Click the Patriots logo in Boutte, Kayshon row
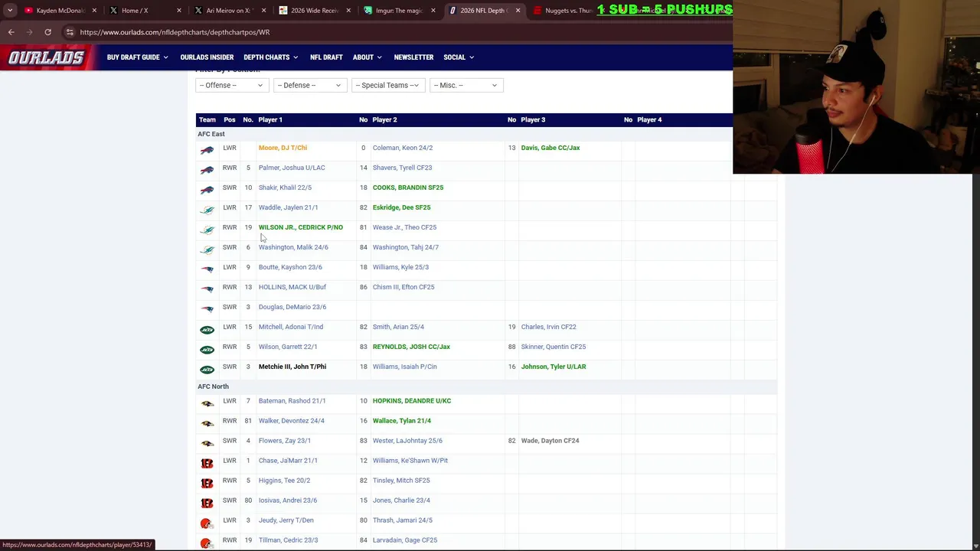 pos(207,270)
